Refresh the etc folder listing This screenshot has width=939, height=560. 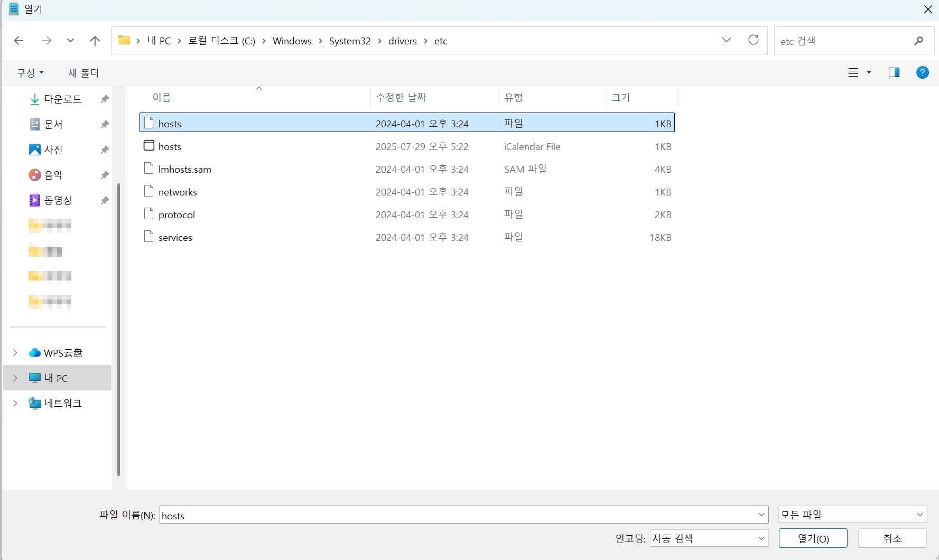pos(754,40)
